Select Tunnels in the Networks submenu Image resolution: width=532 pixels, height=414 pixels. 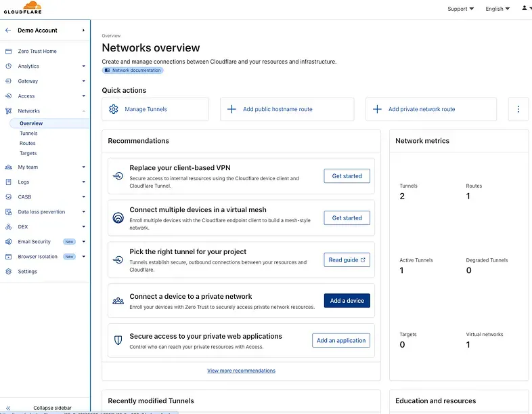point(28,133)
